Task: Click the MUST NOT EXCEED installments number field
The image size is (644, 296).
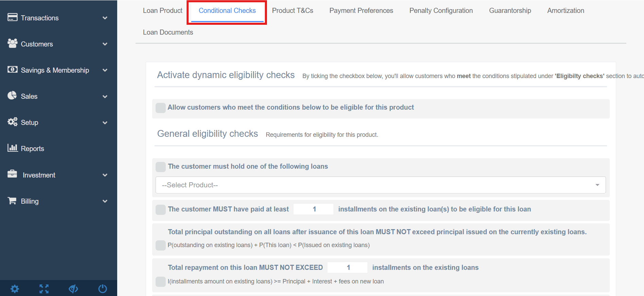Action: click(347, 267)
